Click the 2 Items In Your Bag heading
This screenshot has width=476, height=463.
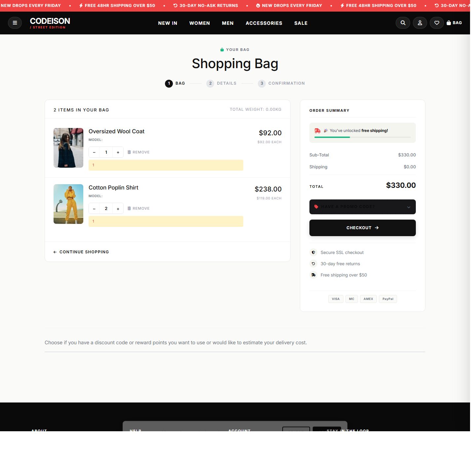pos(81,110)
